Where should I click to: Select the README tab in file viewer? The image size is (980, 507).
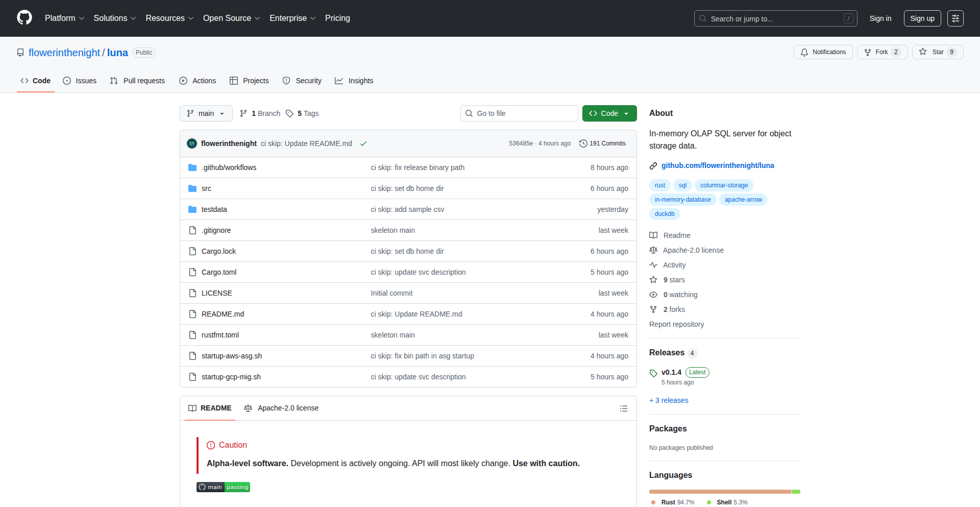coord(210,408)
